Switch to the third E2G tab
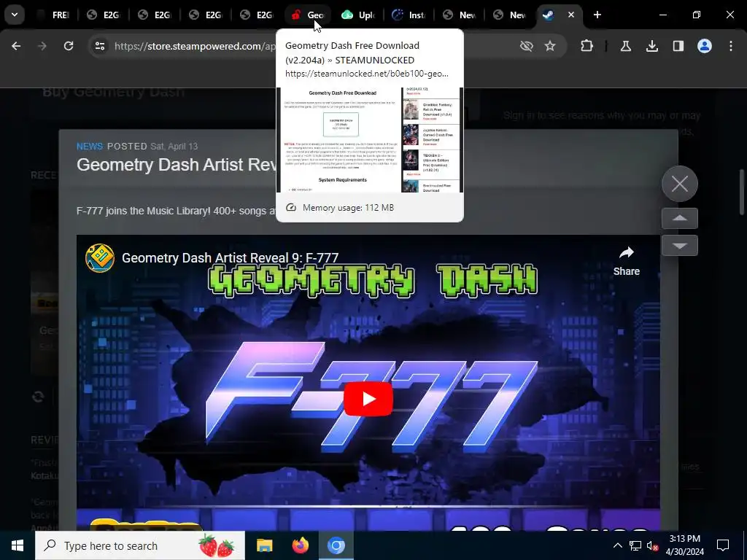This screenshot has height=560, width=747. click(x=206, y=15)
